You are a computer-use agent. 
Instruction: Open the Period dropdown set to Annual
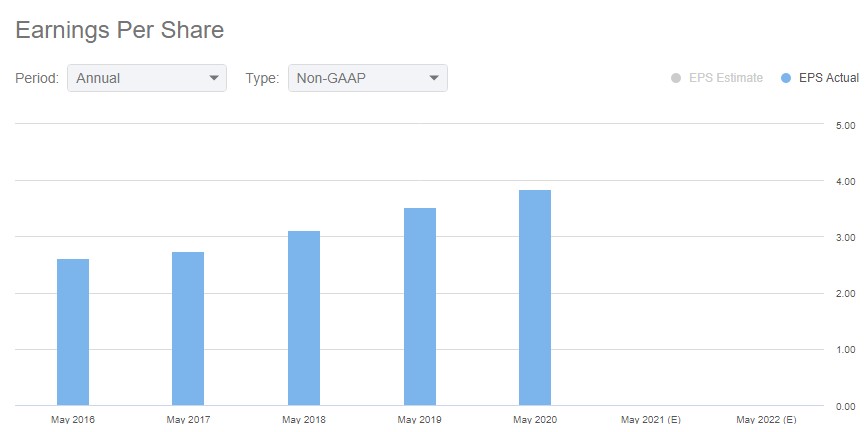147,78
